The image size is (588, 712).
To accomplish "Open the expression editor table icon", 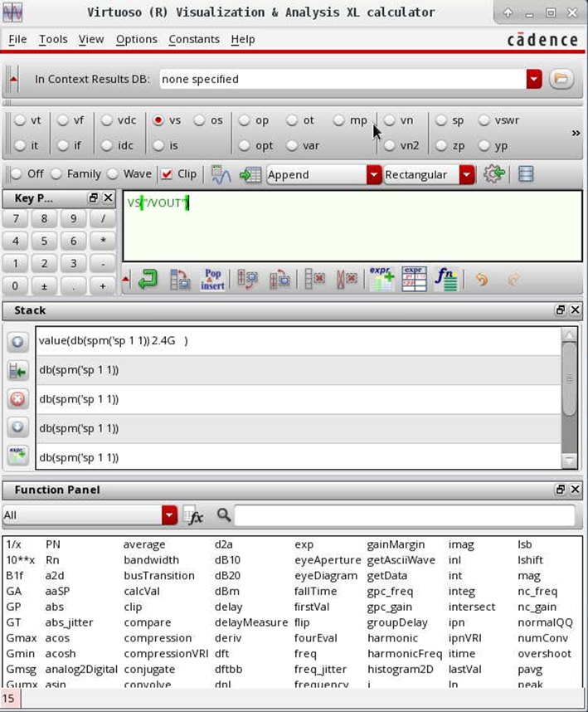I will click(x=414, y=280).
